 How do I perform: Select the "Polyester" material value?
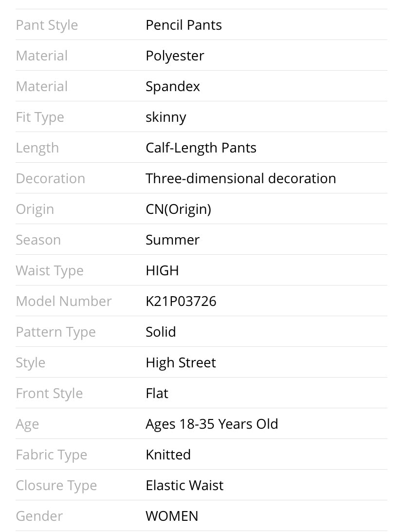pyautogui.click(x=175, y=56)
